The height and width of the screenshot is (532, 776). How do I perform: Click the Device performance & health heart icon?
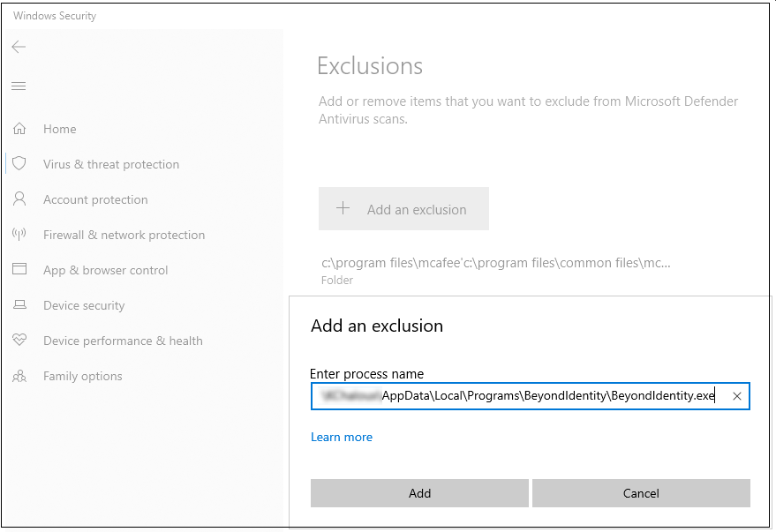tap(19, 341)
